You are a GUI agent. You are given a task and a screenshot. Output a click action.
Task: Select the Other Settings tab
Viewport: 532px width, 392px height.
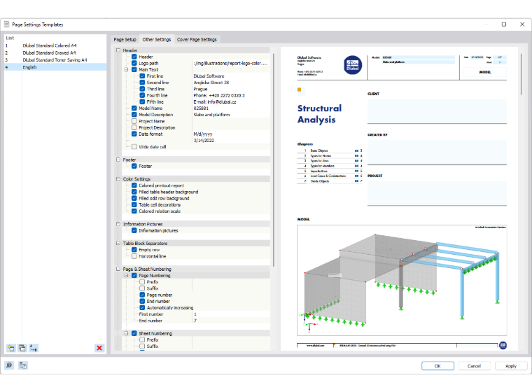point(157,39)
